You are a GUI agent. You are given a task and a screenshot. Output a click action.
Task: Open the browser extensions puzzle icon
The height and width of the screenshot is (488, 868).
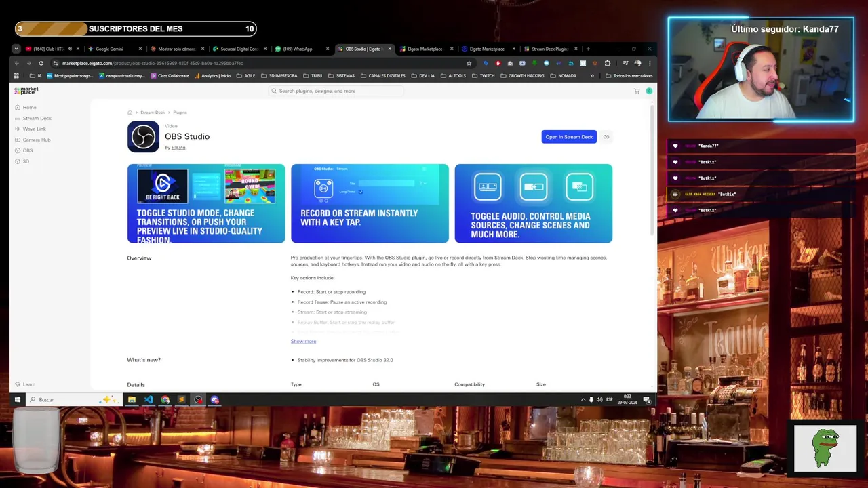point(607,63)
